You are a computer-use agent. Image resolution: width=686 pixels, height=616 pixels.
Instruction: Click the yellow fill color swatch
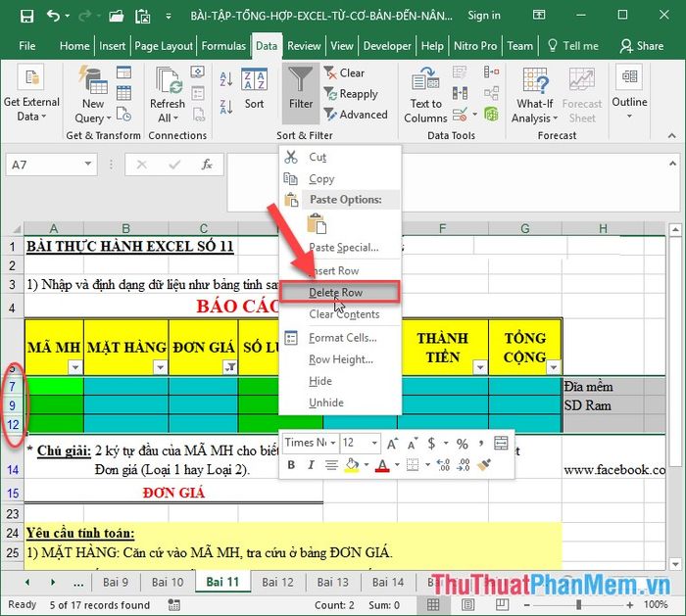click(x=350, y=465)
